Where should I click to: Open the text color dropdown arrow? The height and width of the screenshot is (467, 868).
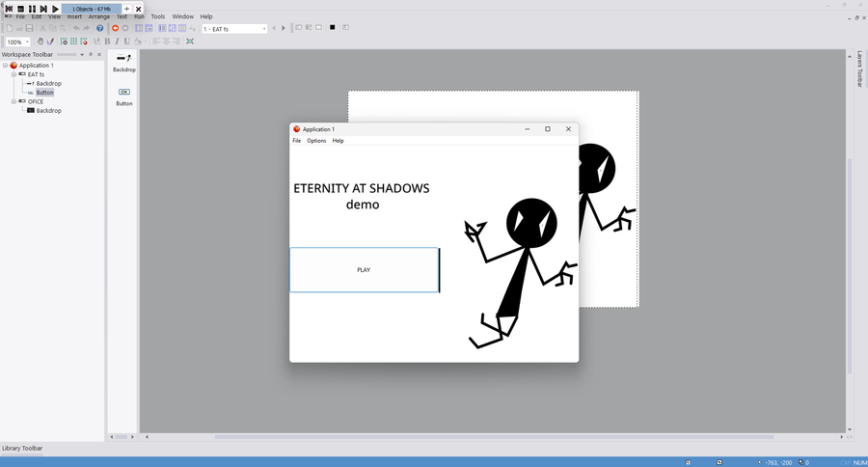coord(145,42)
